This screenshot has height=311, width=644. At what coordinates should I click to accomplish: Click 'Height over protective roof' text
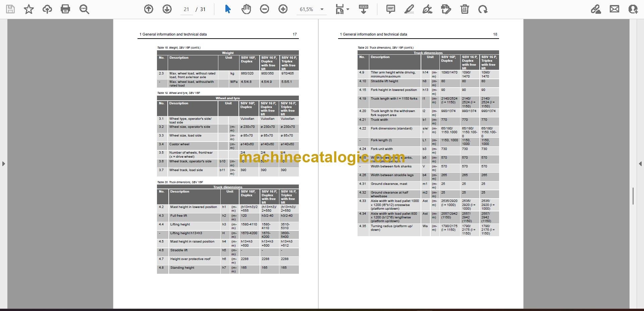190,259
